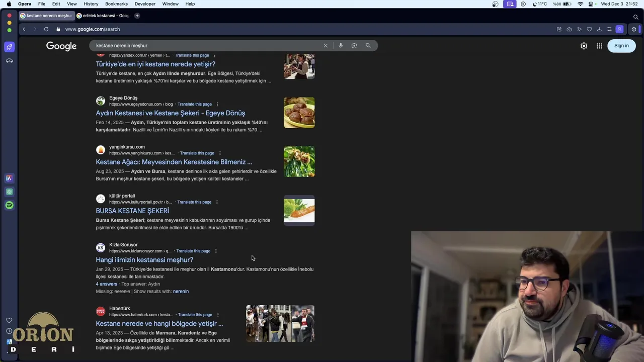Viewport: 644px width, 362px height.
Task: Go back with the browser back arrow
Action: [x=24, y=29]
